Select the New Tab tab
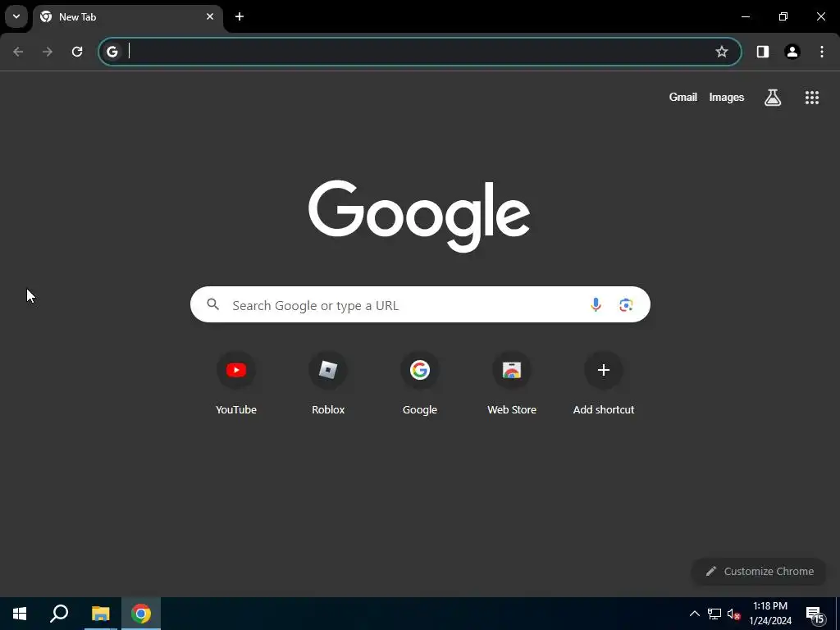840x630 pixels. click(x=127, y=17)
